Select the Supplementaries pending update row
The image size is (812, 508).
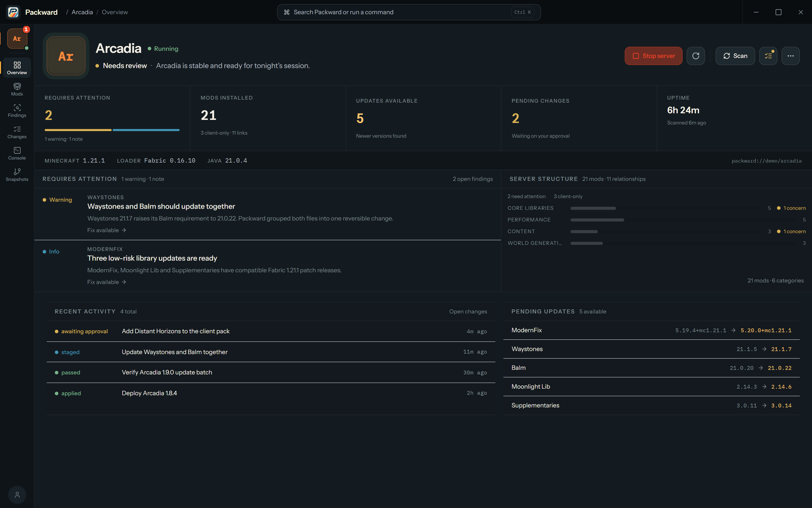coord(651,406)
